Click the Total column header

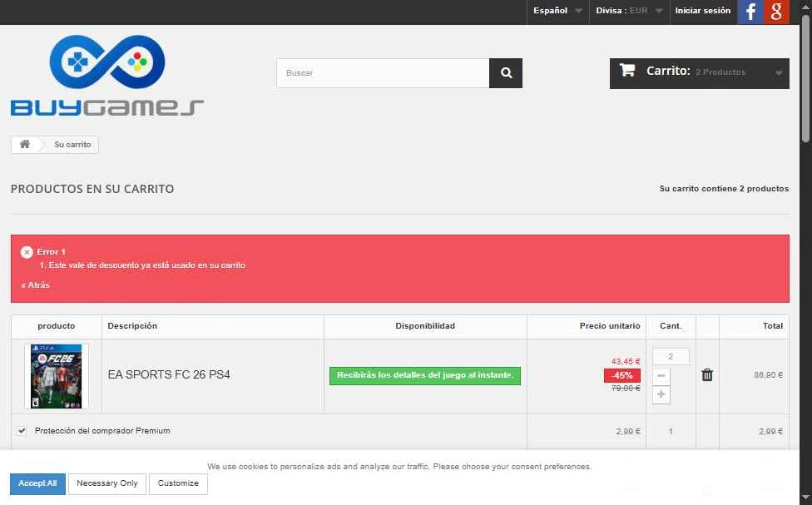(x=773, y=326)
